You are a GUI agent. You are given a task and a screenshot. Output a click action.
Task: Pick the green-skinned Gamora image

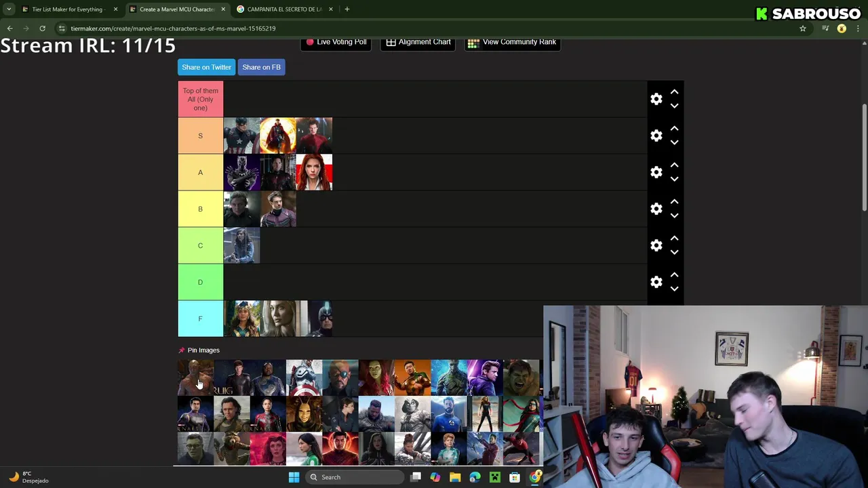[376, 378]
